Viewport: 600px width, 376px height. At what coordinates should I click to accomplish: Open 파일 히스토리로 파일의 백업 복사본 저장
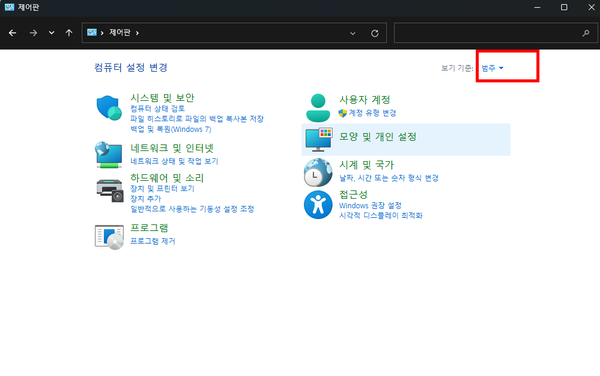point(197,119)
